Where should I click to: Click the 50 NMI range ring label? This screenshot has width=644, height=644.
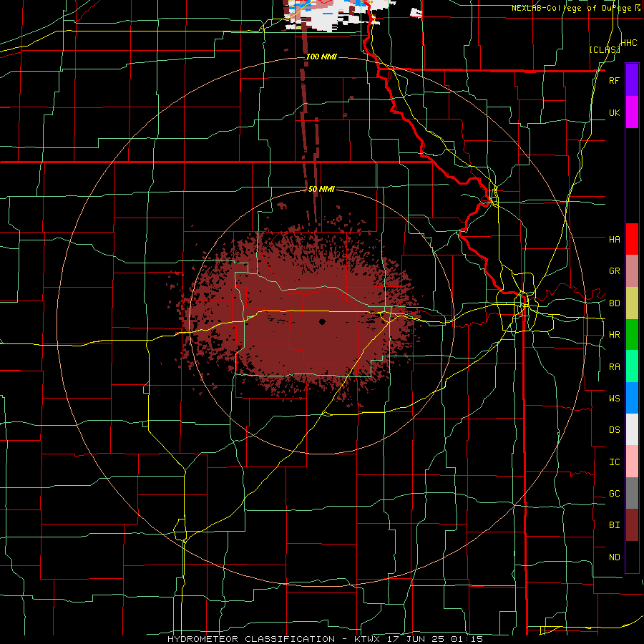pos(321,189)
